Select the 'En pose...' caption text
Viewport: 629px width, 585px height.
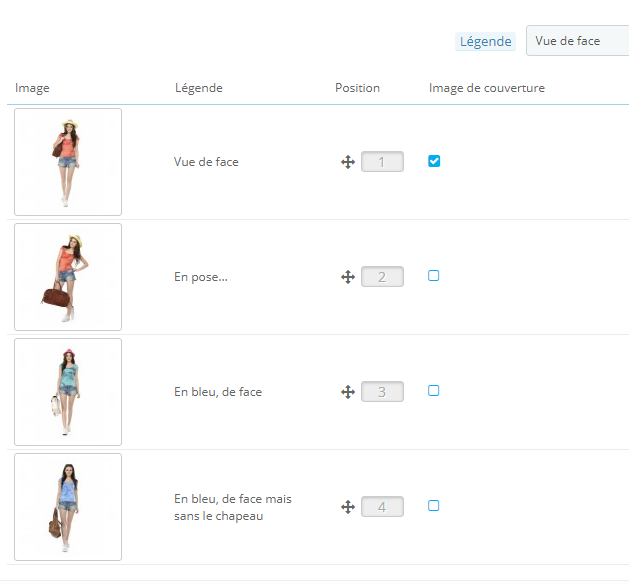pyautogui.click(x=201, y=277)
